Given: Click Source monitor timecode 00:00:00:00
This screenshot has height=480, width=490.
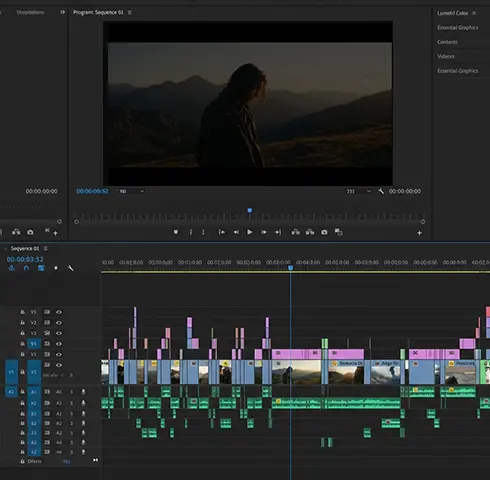Looking at the screenshot, I should [42, 191].
